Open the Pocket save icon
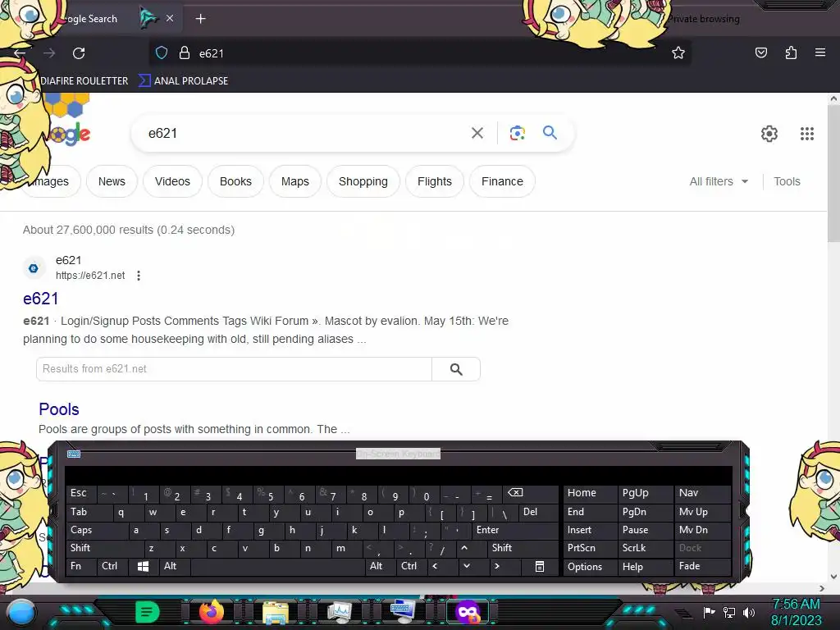The height and width of the screenshot is (630, 840). pos(760,52)
